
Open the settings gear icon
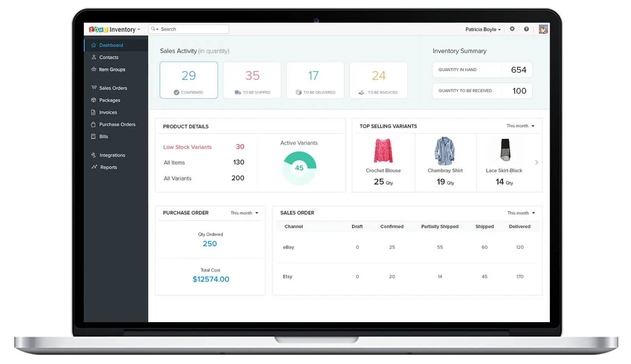tap(512, 29)
